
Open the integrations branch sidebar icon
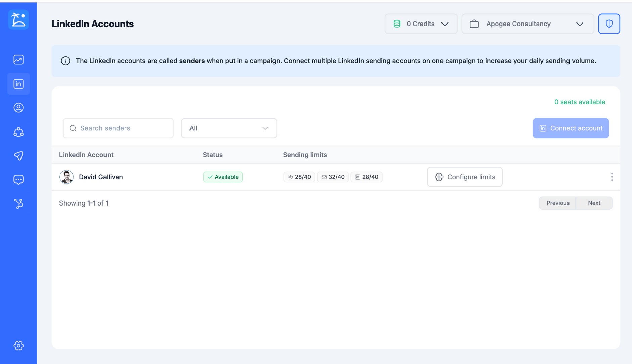[x=18, y=203]
